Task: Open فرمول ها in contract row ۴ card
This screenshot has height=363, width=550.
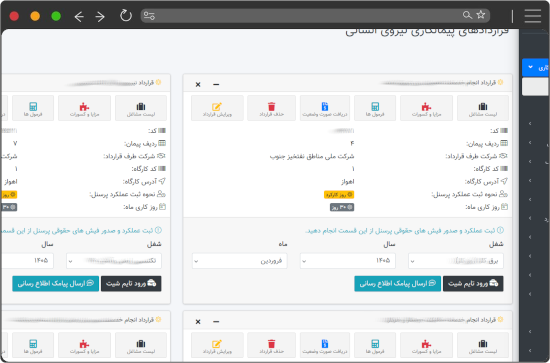Action: [x=375, y=108]
